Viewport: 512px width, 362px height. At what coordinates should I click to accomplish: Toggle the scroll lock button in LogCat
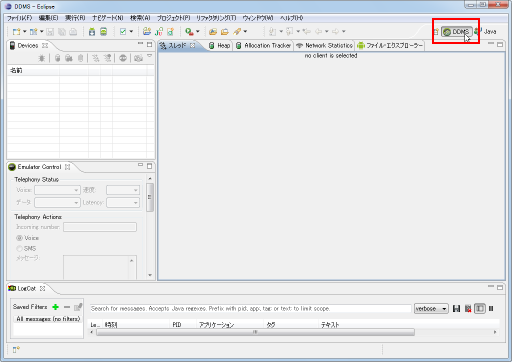coord(480,309)
